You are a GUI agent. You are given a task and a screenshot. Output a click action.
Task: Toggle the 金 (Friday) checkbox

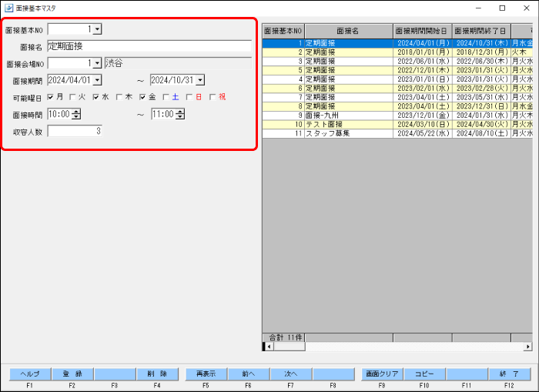[142, 97]
